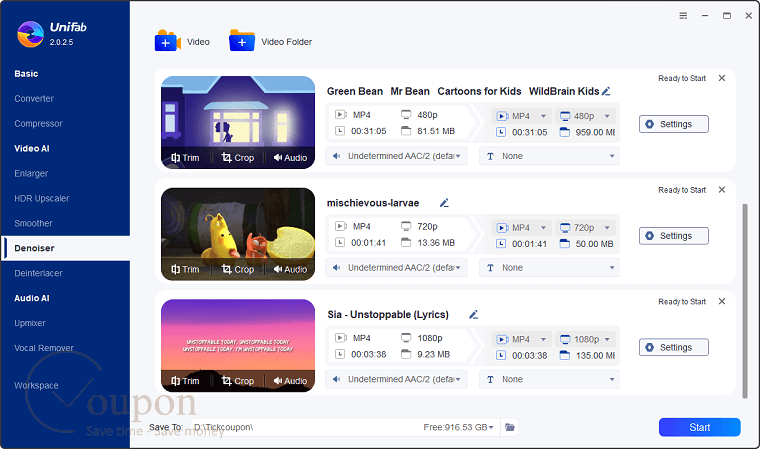Open output 720p resolution dropdown
Image resolution: width=760 pixels, height=449 pixels.
click(585, 227)
